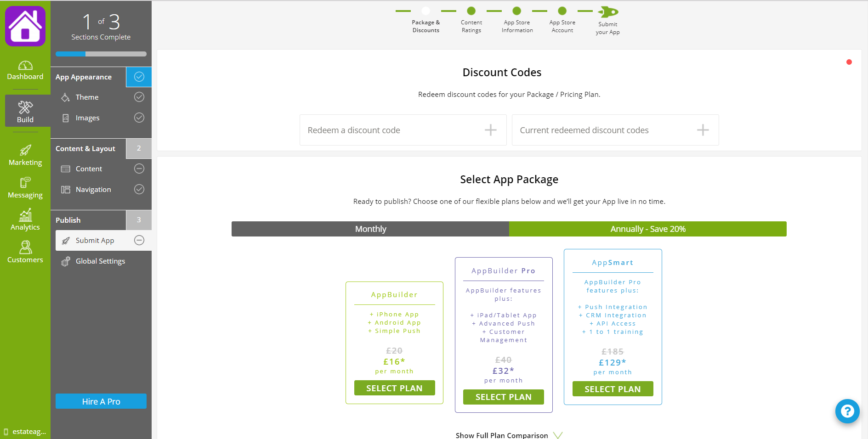
Task: Open the Messaging section
Action: pyautogui.click(x=25, y=188)
